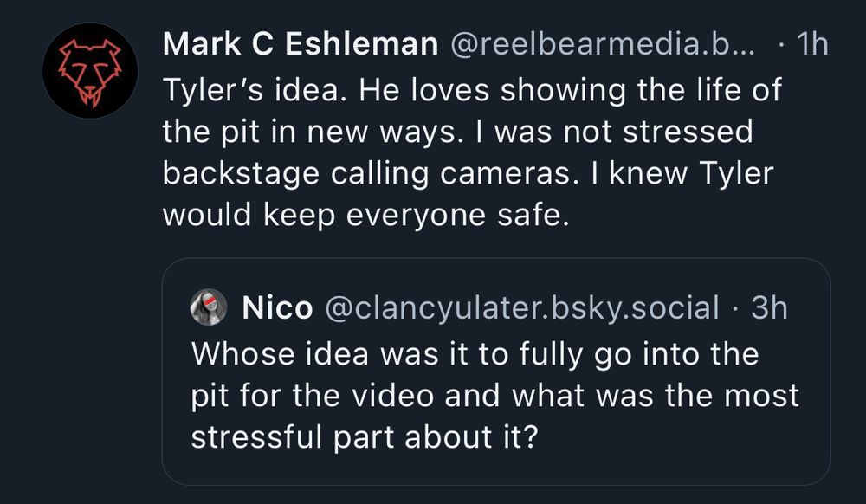Click the empty area below quoted question text
The height and width of the screenshot is (504, 866).
(x=494, y=468)
